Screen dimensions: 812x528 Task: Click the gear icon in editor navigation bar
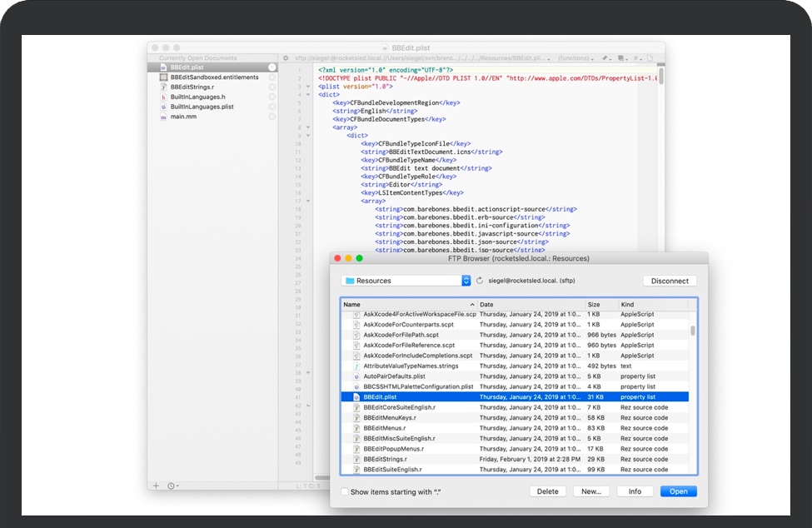286,58
